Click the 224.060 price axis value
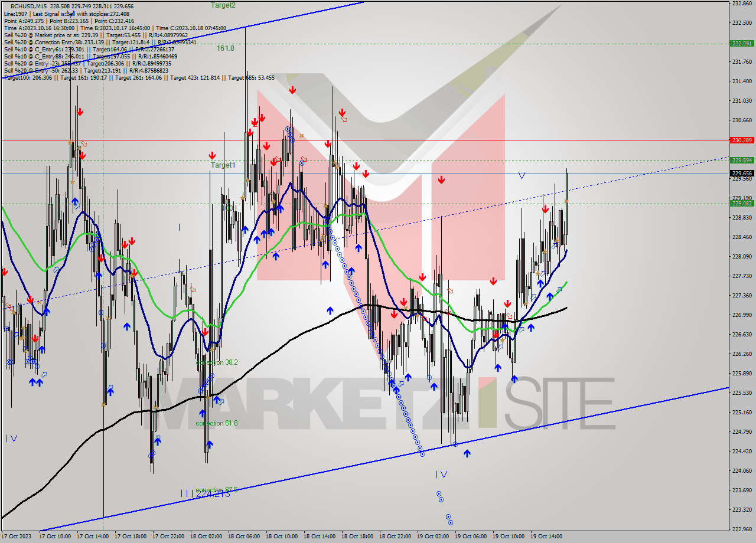The image size is (756, 543). 742,470
